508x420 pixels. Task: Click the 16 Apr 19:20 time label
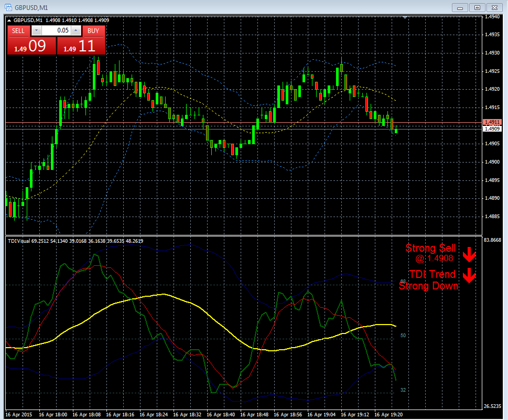pos(388,414)
